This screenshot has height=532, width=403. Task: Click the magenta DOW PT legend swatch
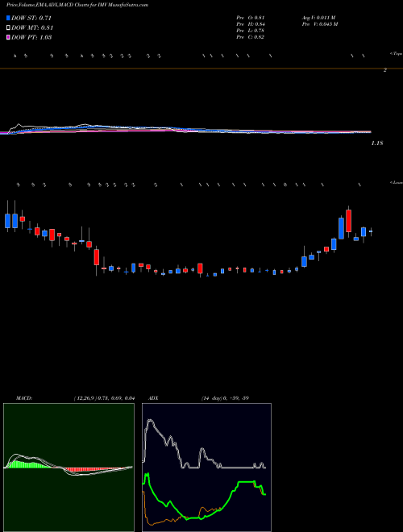(x=8, y=37)
